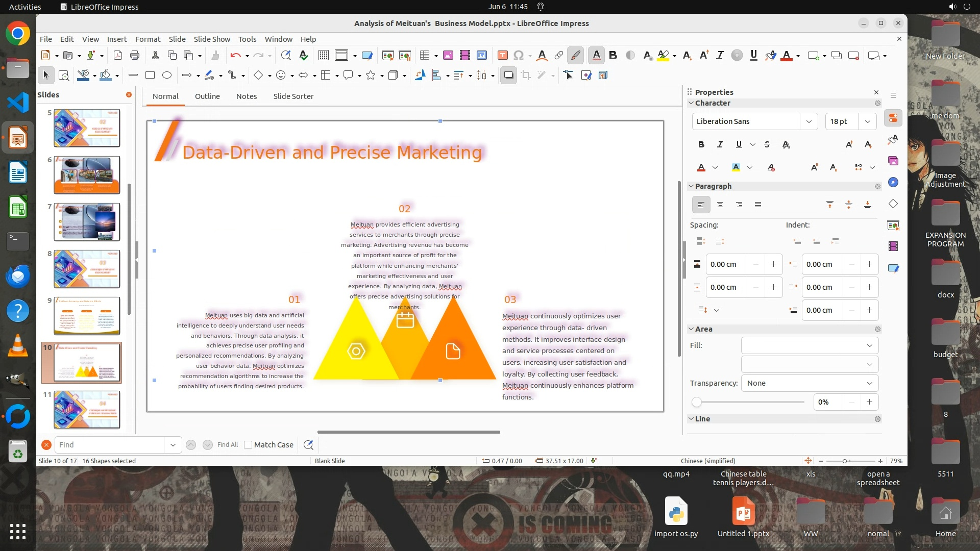Click the transparency slider handle
Viewport: 980px width, 551px height.
point(696,402)
